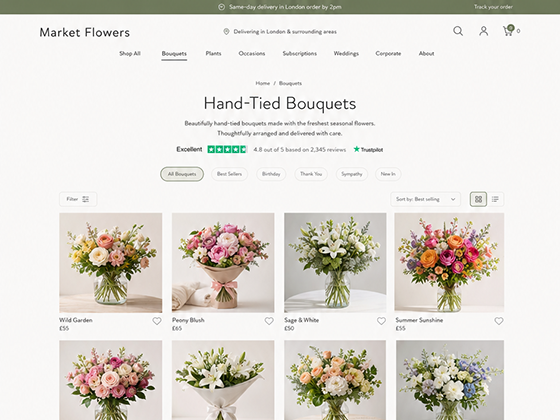
Task: Favorite the Summer Sunshine bouquet heart
Action: point(499,321)
